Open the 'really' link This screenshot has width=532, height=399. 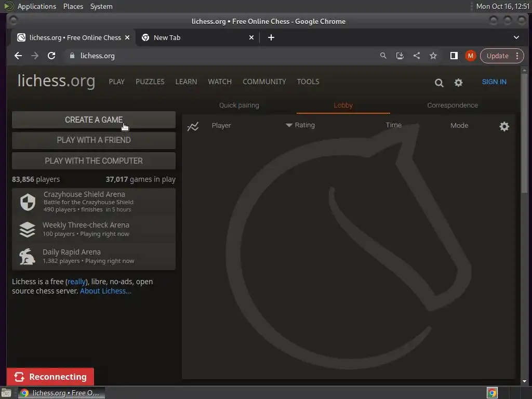(76, 282)
